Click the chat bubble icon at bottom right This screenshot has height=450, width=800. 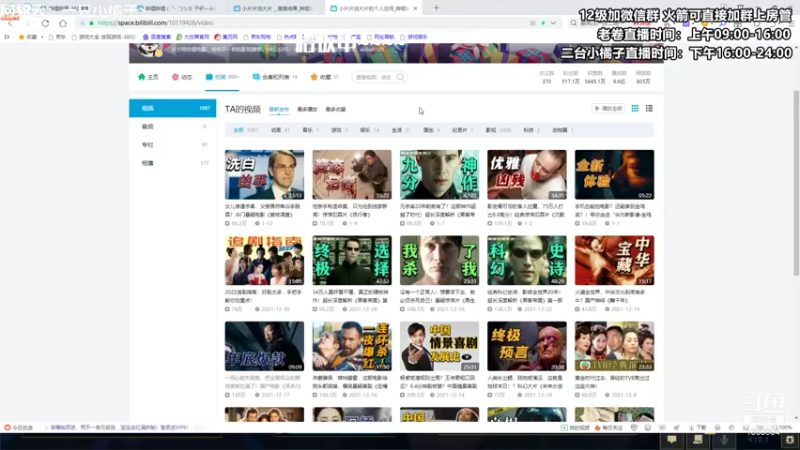coord(672,439)
